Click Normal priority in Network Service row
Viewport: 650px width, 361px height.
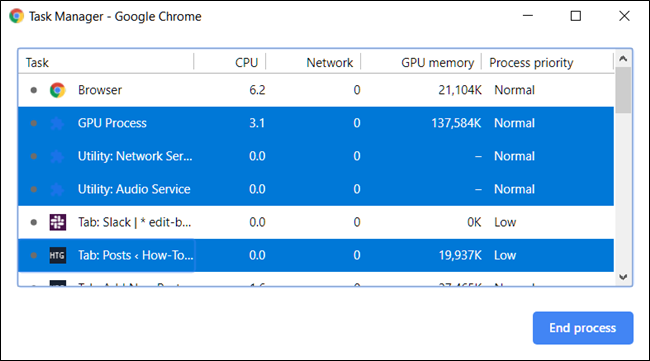coord(514,156)
